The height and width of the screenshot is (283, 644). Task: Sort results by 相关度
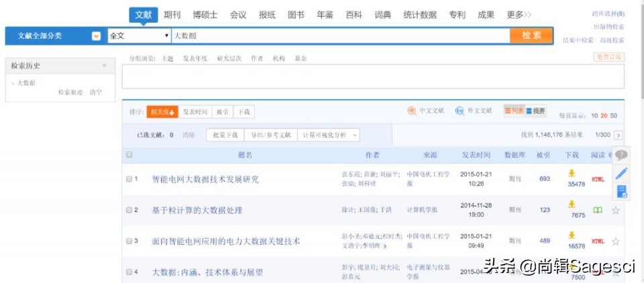click(162, 112)
